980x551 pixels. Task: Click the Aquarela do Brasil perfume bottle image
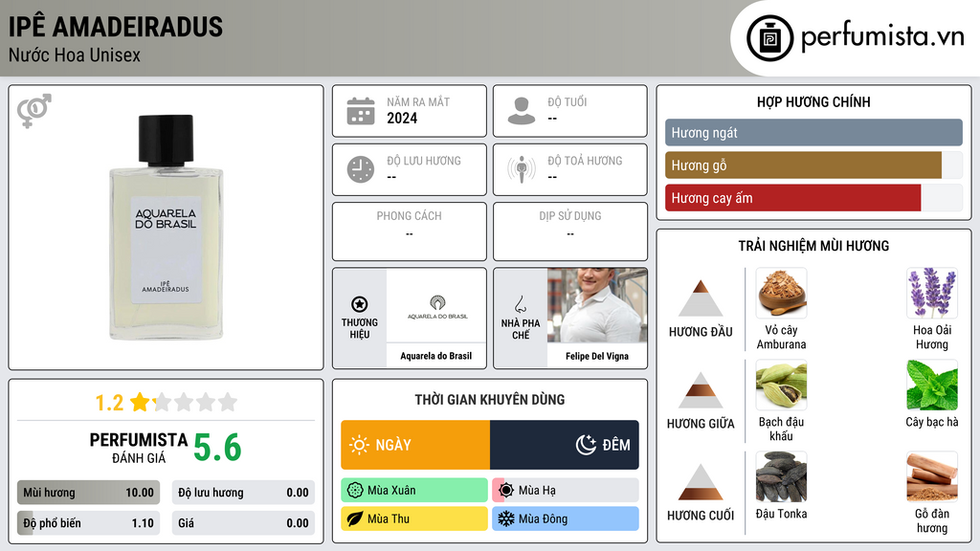pos(167,228)
